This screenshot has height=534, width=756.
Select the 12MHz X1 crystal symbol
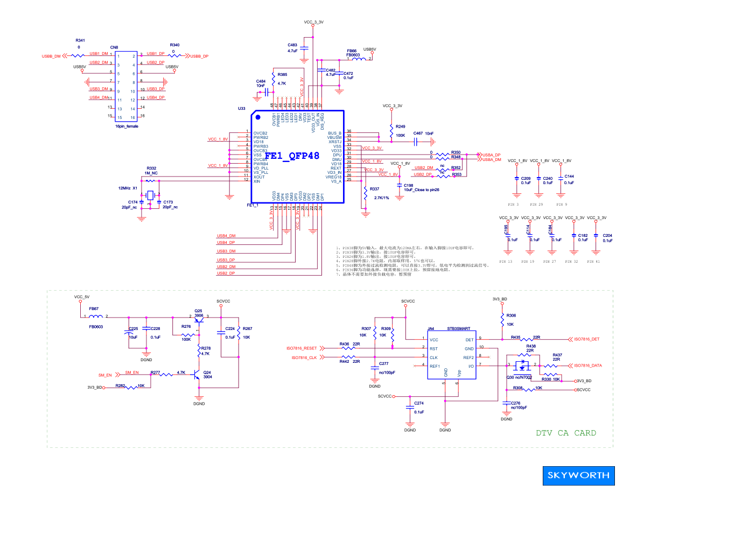pos(150,195)
